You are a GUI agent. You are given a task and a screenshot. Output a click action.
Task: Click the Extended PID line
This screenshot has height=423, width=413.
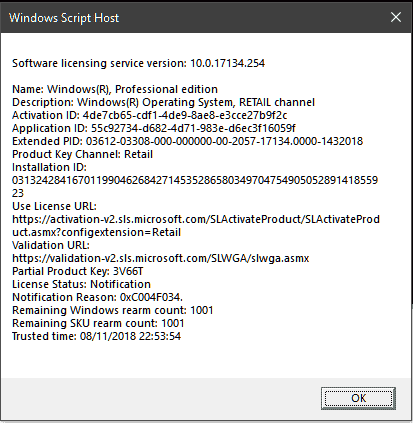pos(187,141)
